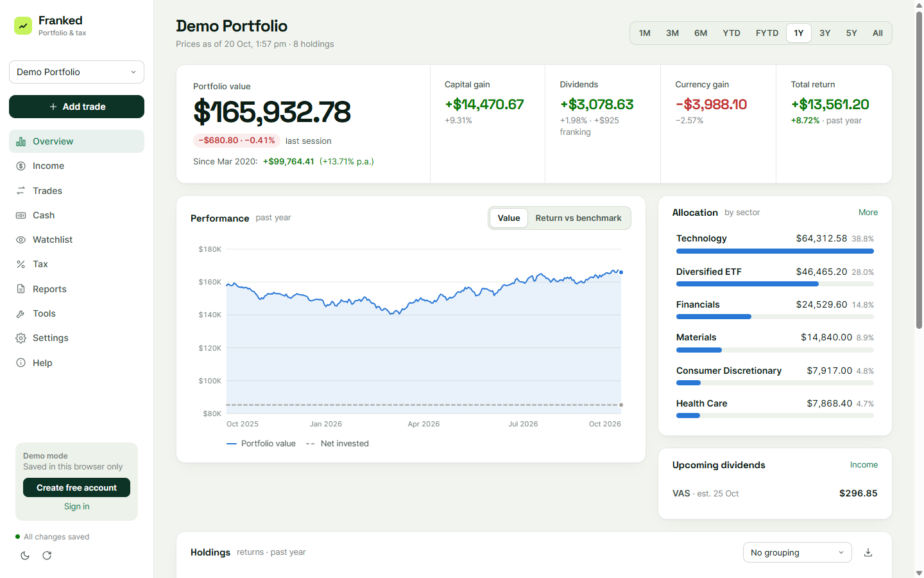Click the +$14,470.67 capital gain value
924x578 pixels.
[484, 104]
